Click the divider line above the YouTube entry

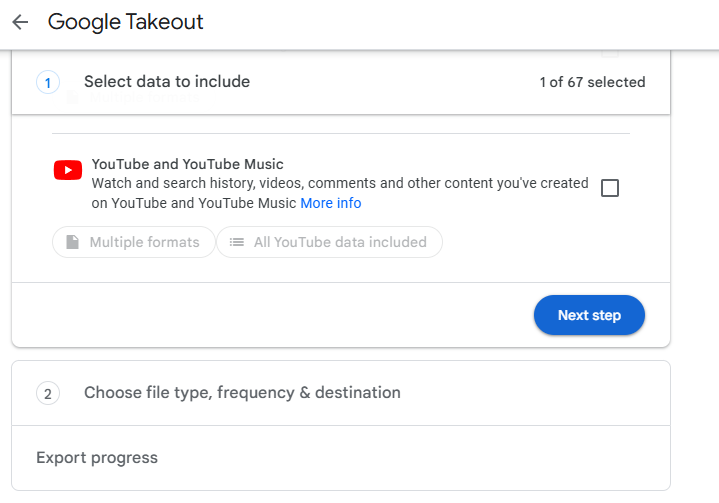pos(340,133)
